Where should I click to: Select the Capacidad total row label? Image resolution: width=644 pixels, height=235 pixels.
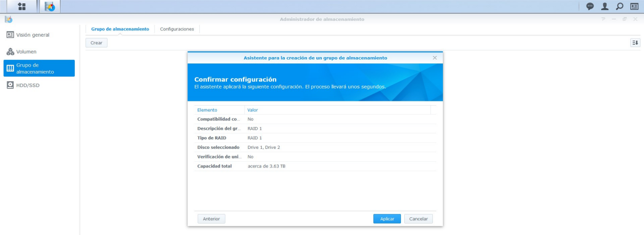click(x=215, y=166)
